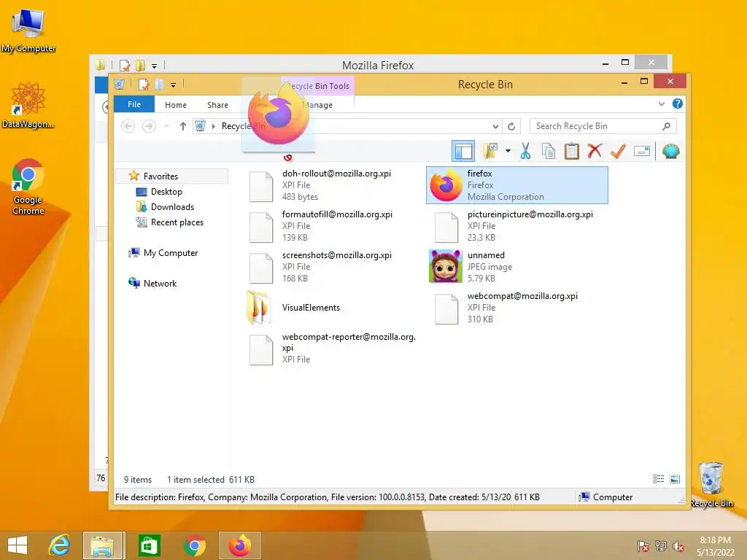
Task: Select pictureinpicture@mozilla.org.xpi file
Action: point(517,226)
